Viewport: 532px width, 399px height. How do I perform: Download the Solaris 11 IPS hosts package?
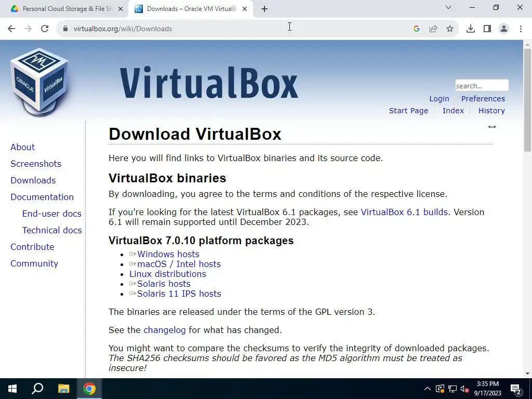179,294
